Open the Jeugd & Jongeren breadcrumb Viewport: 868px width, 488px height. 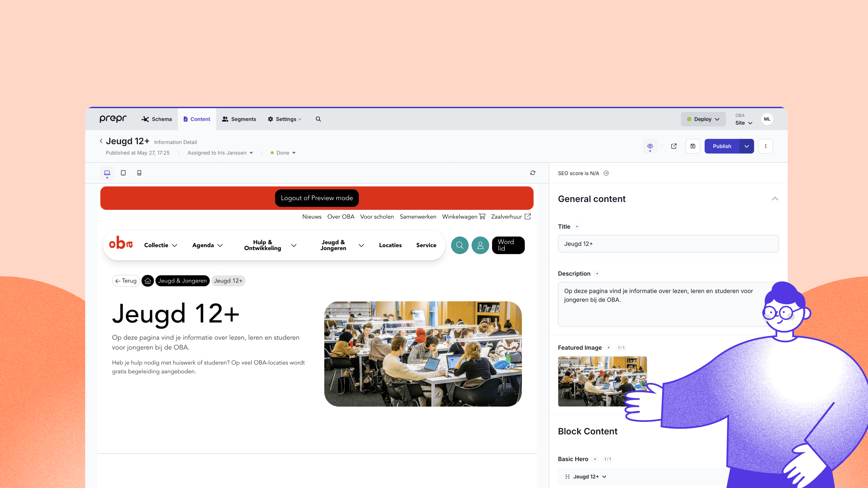coord(182,281)
